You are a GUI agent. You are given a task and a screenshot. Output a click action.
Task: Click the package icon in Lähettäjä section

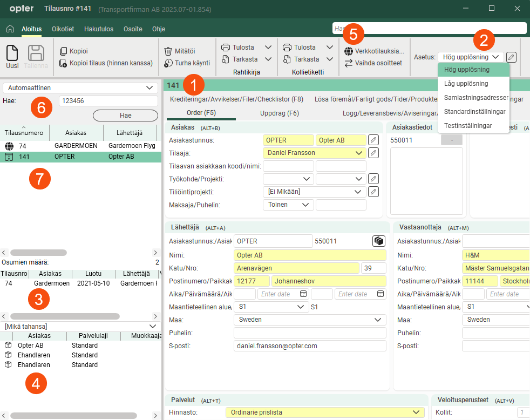379,241
